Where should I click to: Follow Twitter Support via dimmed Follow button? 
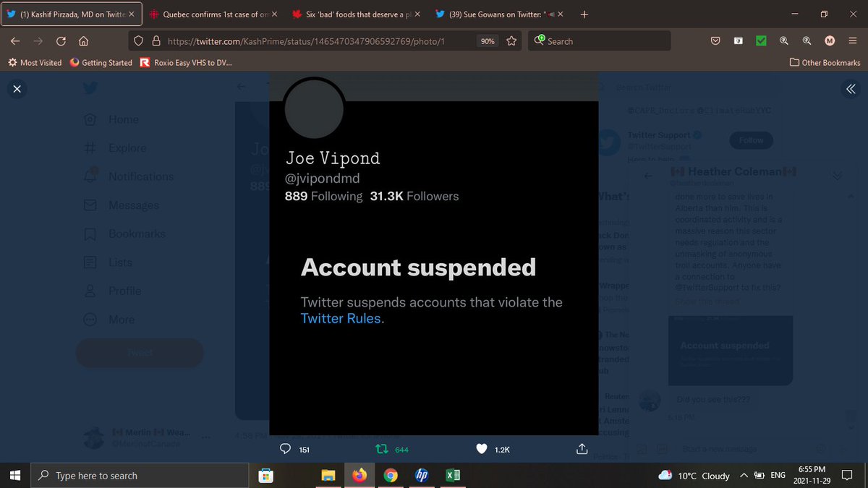point(751,140)
